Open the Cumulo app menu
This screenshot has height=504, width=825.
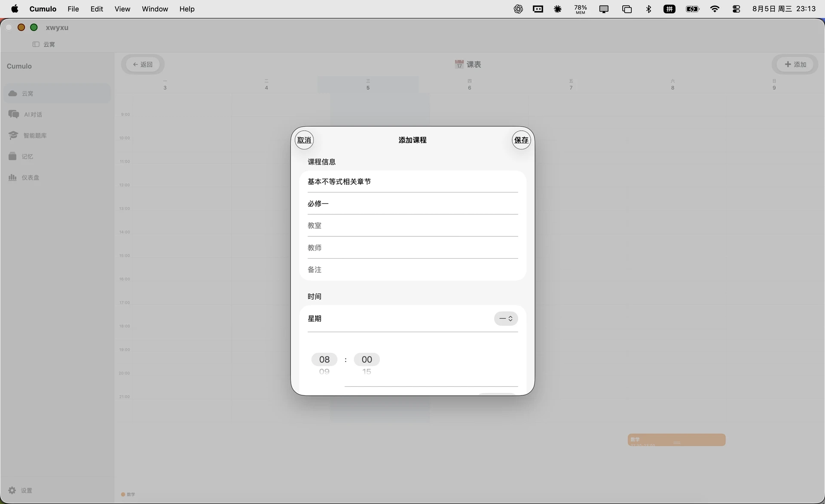43,9
